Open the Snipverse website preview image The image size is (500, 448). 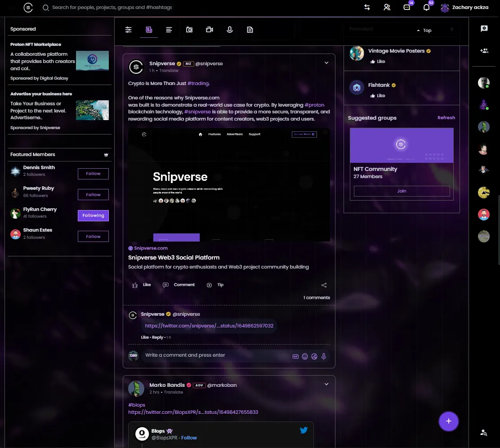point(229,185)
